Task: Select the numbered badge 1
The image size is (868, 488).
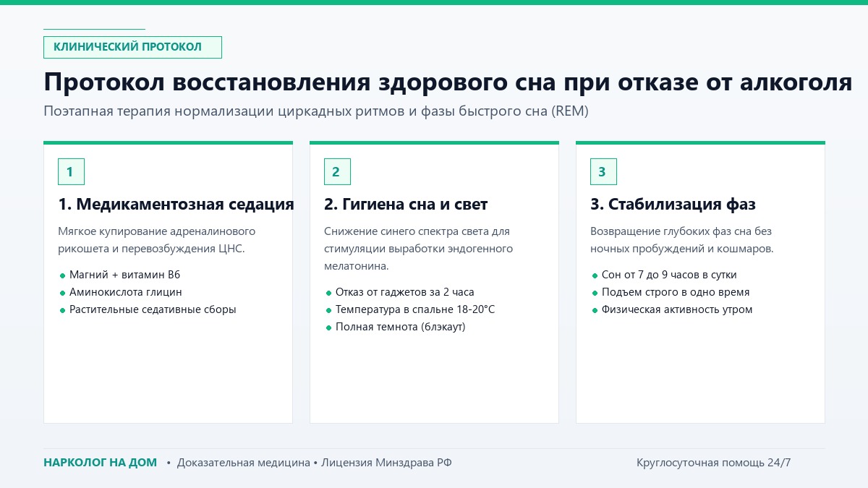Action: click(71, 172)
